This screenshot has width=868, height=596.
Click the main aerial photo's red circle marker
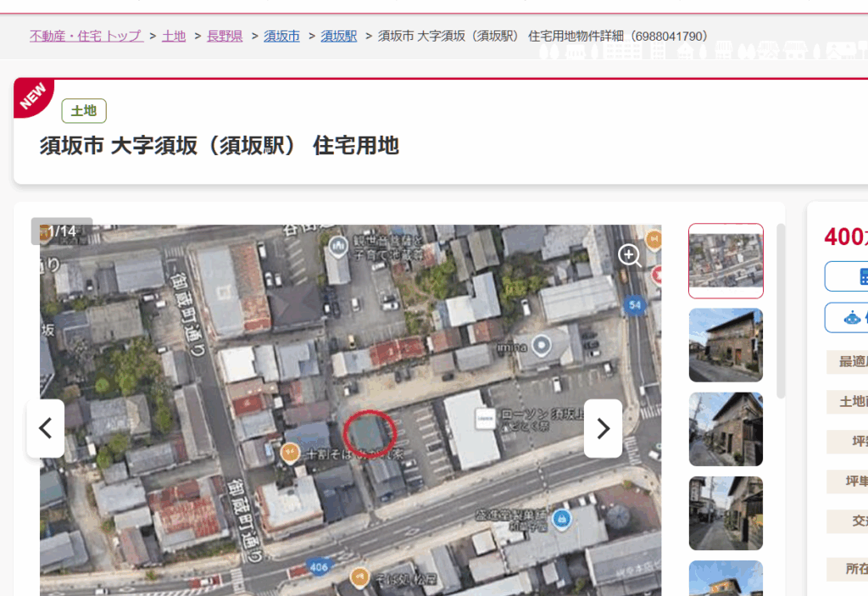370,432
